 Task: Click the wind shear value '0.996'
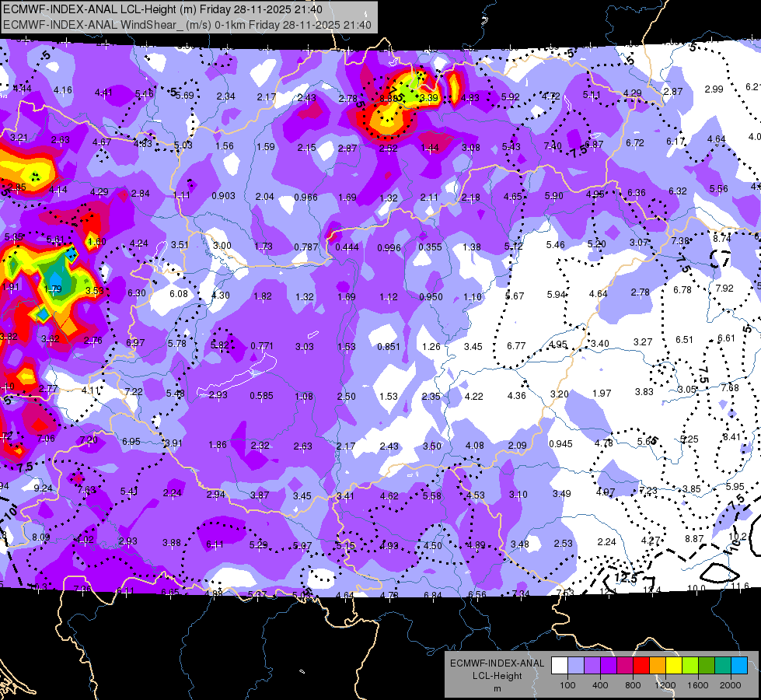pos(389,248)
